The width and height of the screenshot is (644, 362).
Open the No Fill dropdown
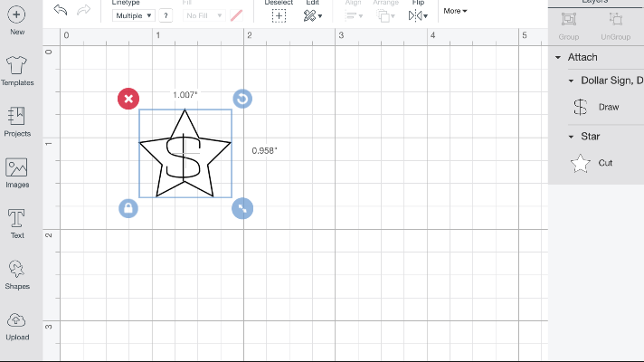point(204,15)
